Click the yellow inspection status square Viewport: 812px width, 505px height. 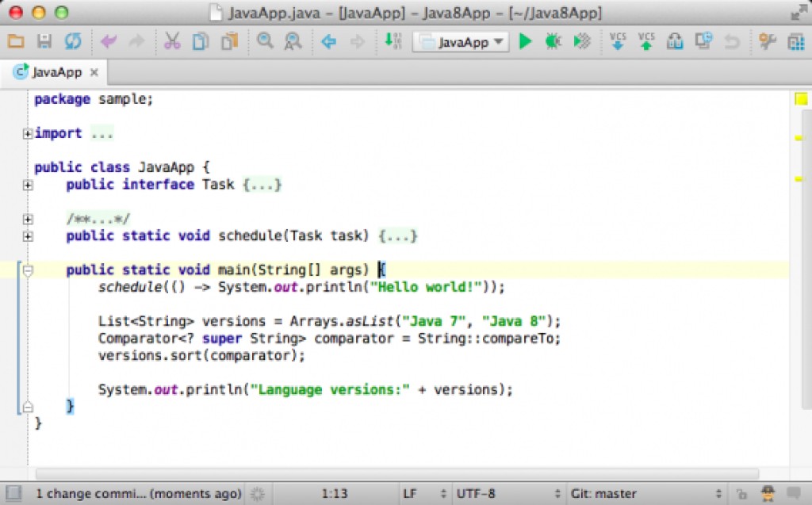[801, 99]
